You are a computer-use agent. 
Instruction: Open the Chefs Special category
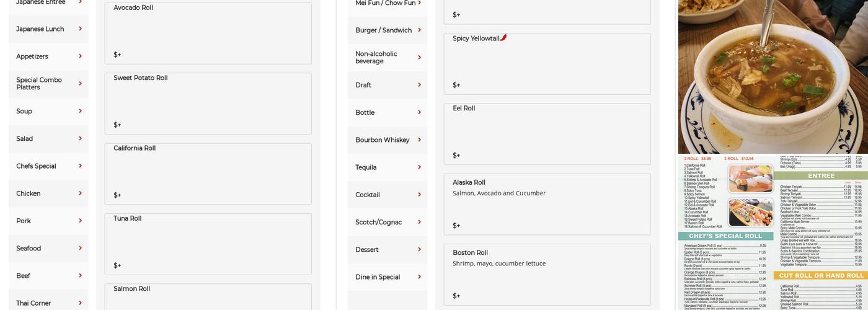pyautogui.click(x=48, y=166)
